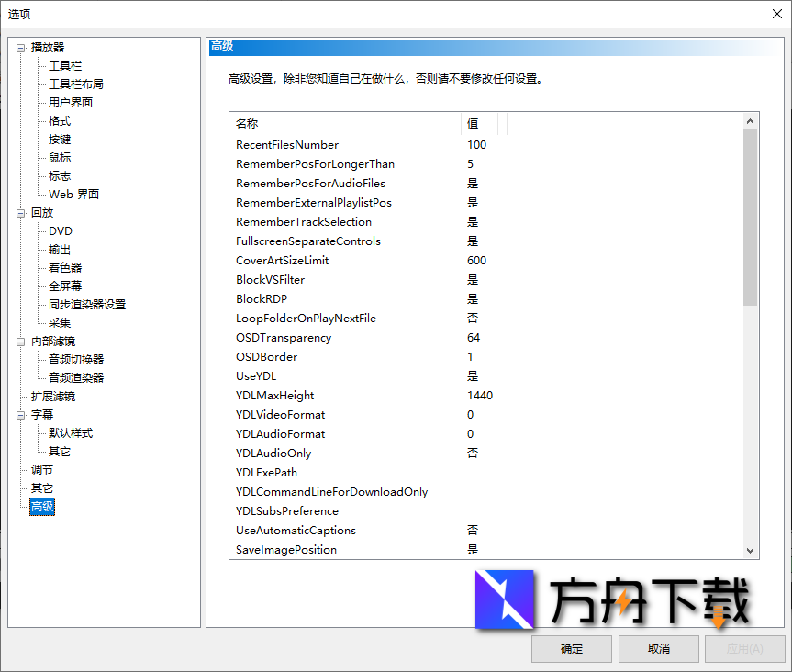Open the Web 界面 settings page
The image size is (792, 672).
click(x=73, y=195)
